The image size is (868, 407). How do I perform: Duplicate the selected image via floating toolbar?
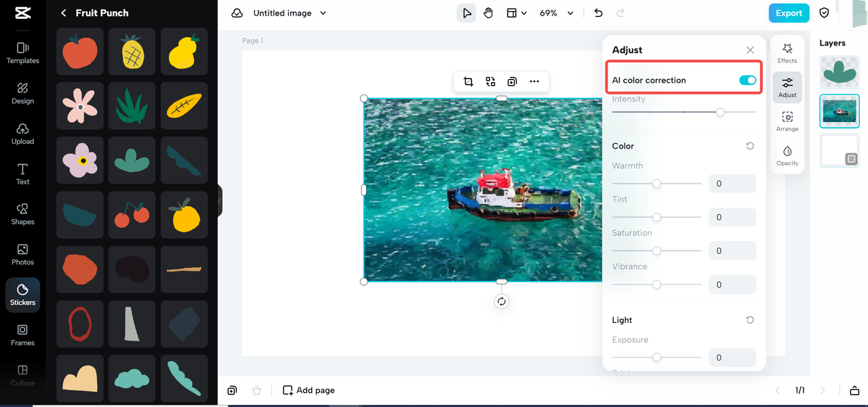click(512, 81)
